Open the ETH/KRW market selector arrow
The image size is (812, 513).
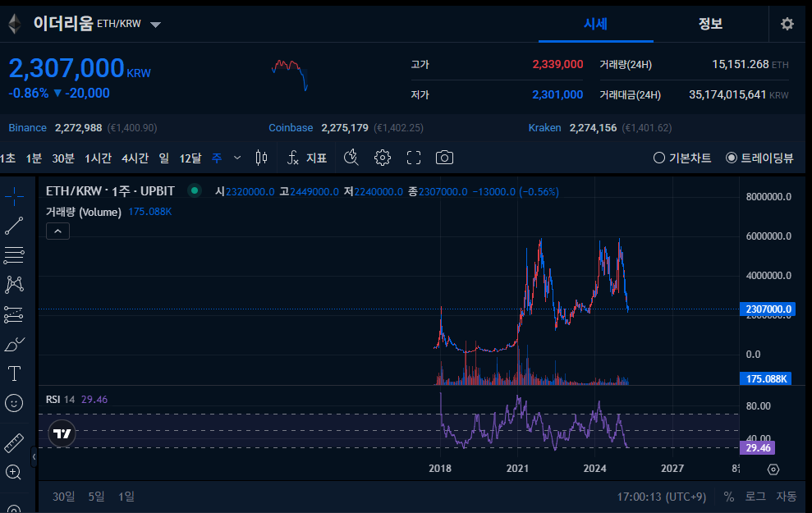pos(155,25)
